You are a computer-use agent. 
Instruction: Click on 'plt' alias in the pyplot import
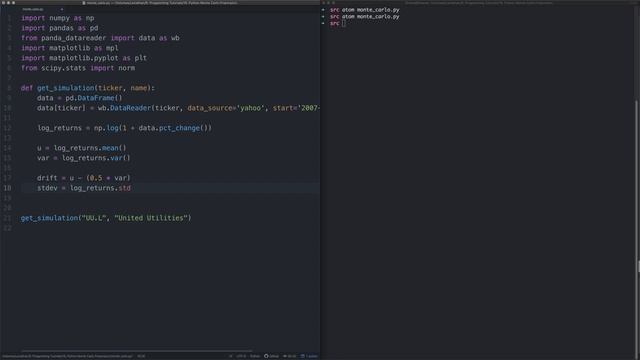(x=141, y=58)
